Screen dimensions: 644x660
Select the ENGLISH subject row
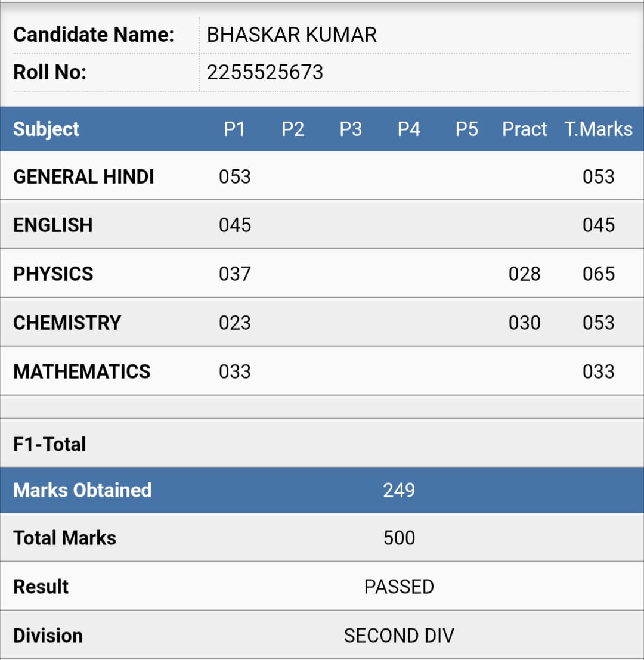tap(322, 225)
